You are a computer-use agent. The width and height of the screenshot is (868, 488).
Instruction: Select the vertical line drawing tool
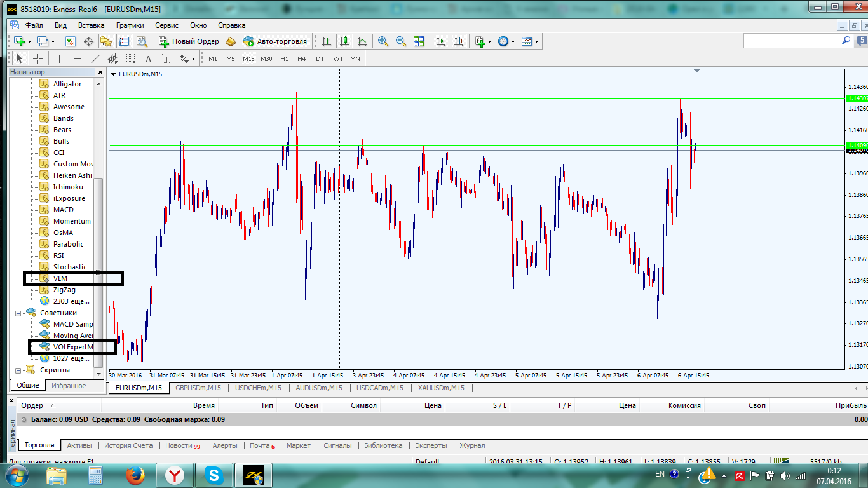pyautogui.click(x=59, y=58)
